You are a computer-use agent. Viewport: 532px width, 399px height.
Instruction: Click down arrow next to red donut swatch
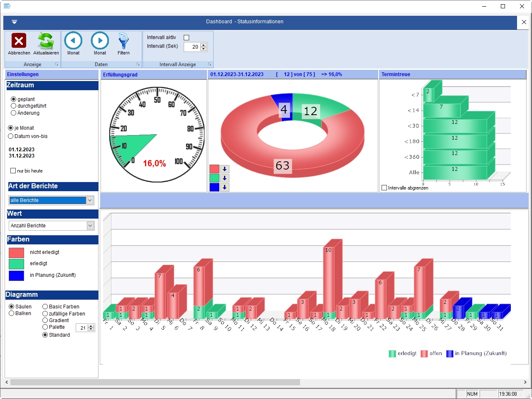[x=224, y=169]
